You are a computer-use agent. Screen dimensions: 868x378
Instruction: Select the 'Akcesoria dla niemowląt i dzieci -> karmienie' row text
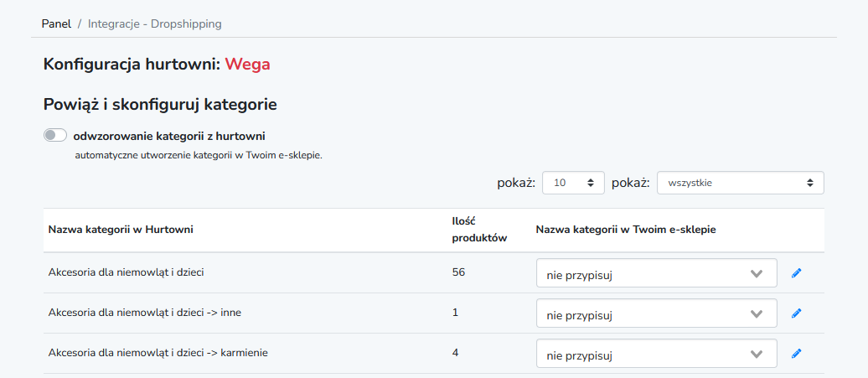pos(158,352)
